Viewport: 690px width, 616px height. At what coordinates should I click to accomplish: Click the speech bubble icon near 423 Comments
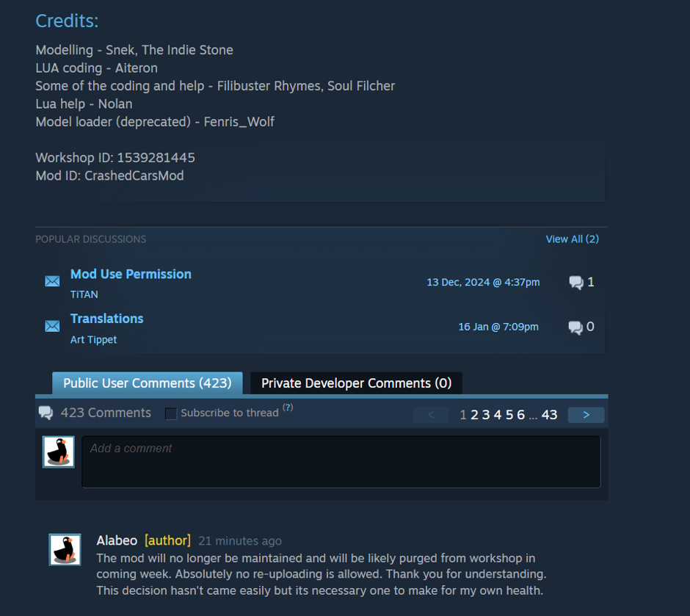(46, 413)
